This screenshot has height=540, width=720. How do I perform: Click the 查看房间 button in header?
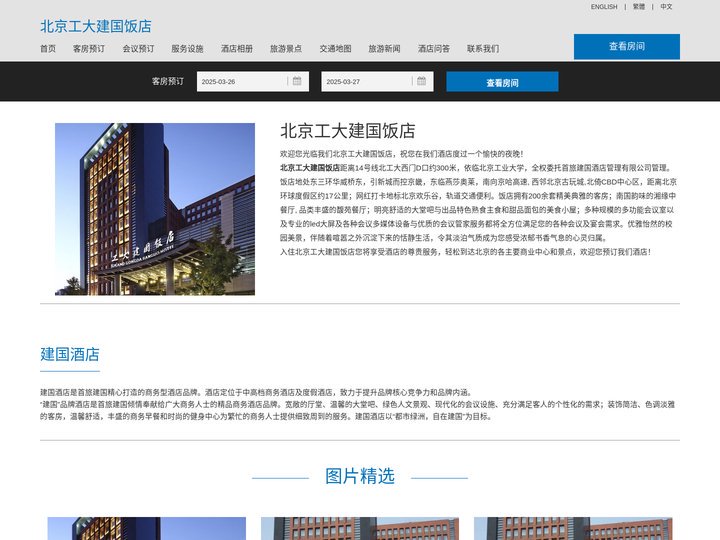click(x=627, y=46)
